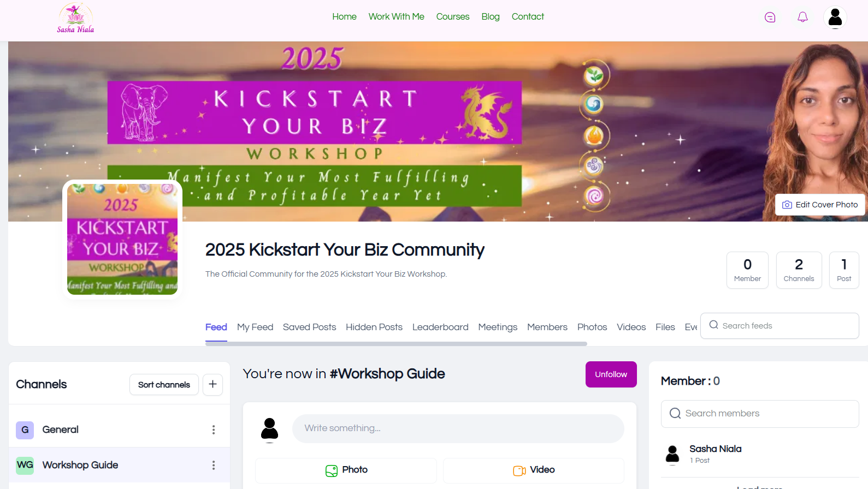Switch to the Saved Posts tab
Image resolution: width=868 pixels, height=489 pixels.
tap(309, 327)
